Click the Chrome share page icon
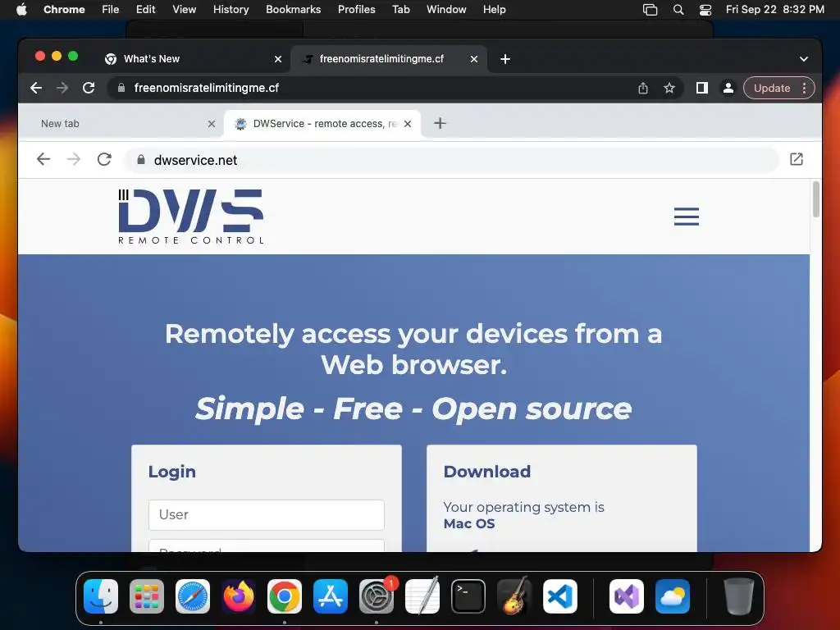 [643, 89]
